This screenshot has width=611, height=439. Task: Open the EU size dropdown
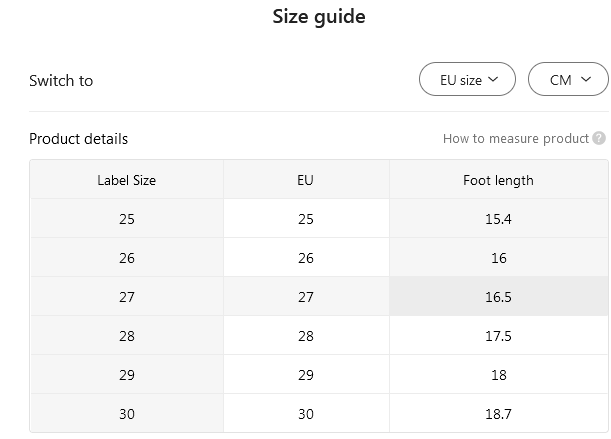tap(468, 80)
